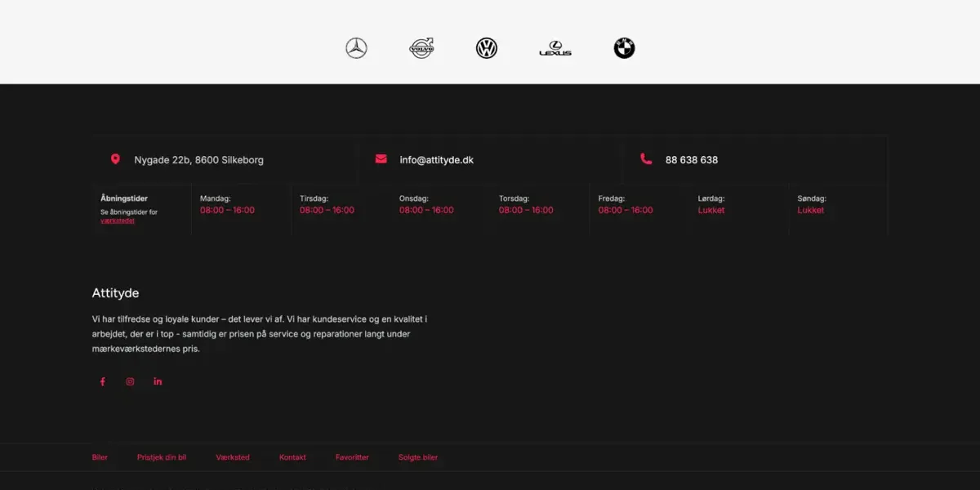The height and width of the screenshot is (490, 980).
Task: Open the Instagram social icon
Action: 130,381
